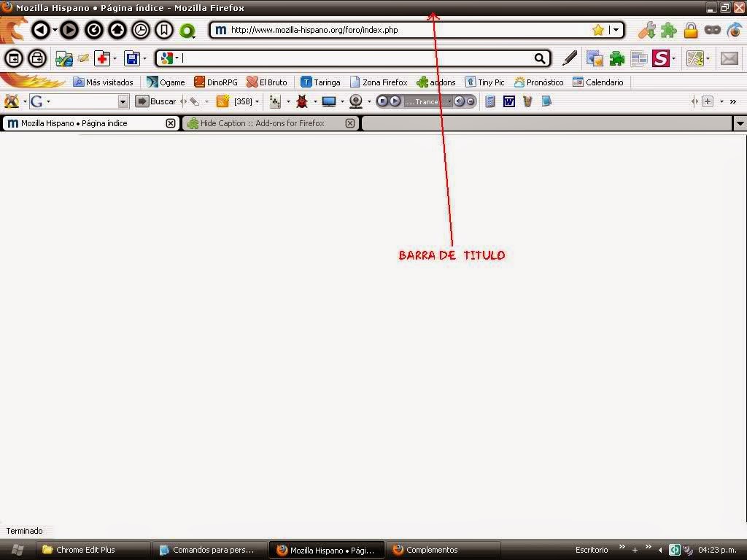Bookmark this page with the star icon
747x560 pixels.
pos(597,30)
